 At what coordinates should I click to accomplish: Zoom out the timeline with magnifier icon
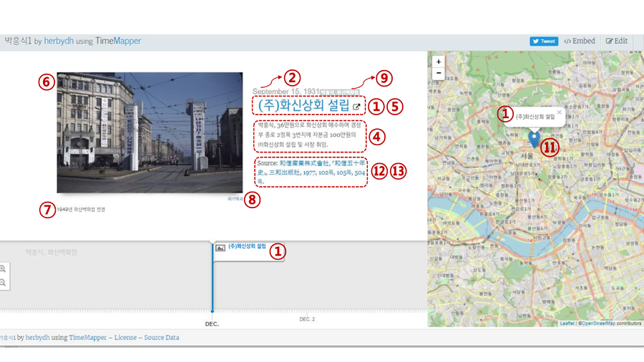tap(3, 283)
